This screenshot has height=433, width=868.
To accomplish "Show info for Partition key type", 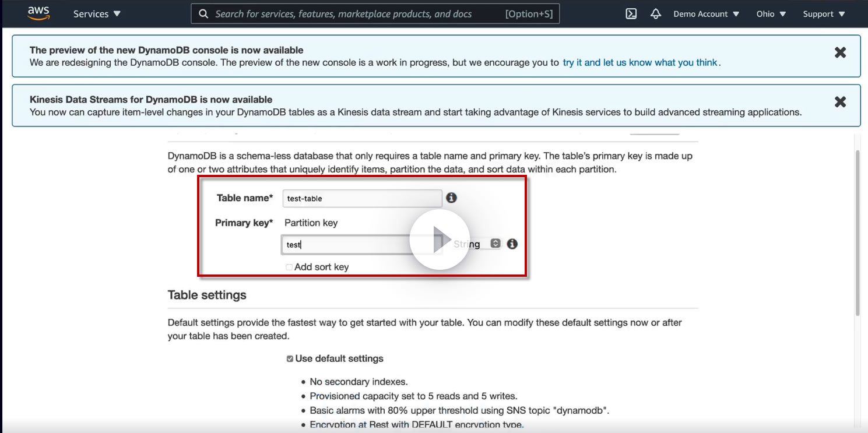I will tap(512, 244).
